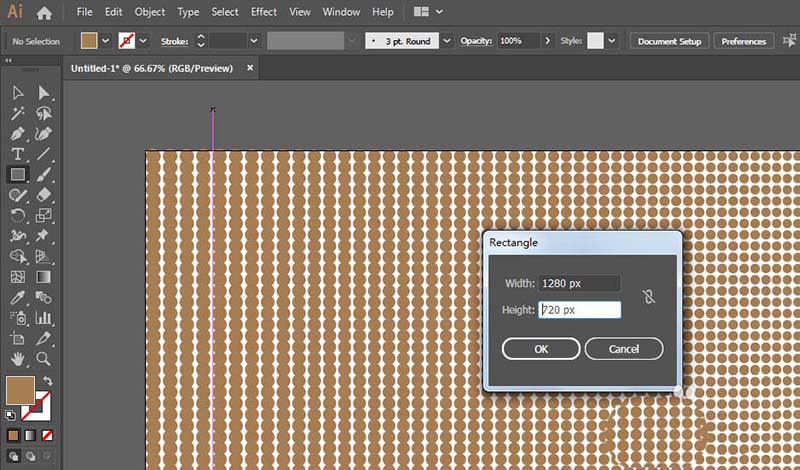
Task: Activate the Hand tool
Action: [17, 359]
